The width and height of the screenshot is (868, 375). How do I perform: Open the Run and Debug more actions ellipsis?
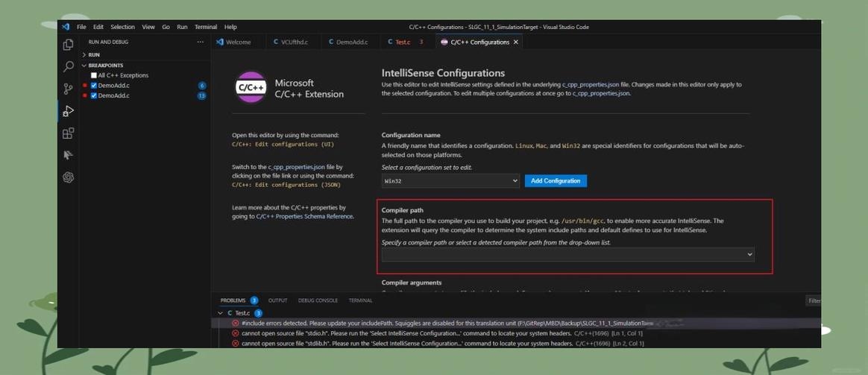pos(201,42)
